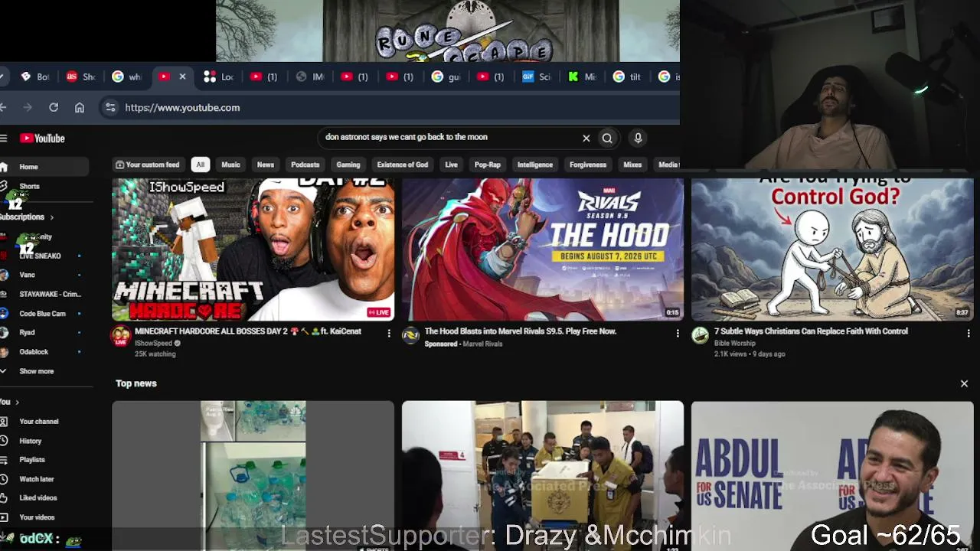Select the Existence of God chip
980x551 pixels.
402,165
